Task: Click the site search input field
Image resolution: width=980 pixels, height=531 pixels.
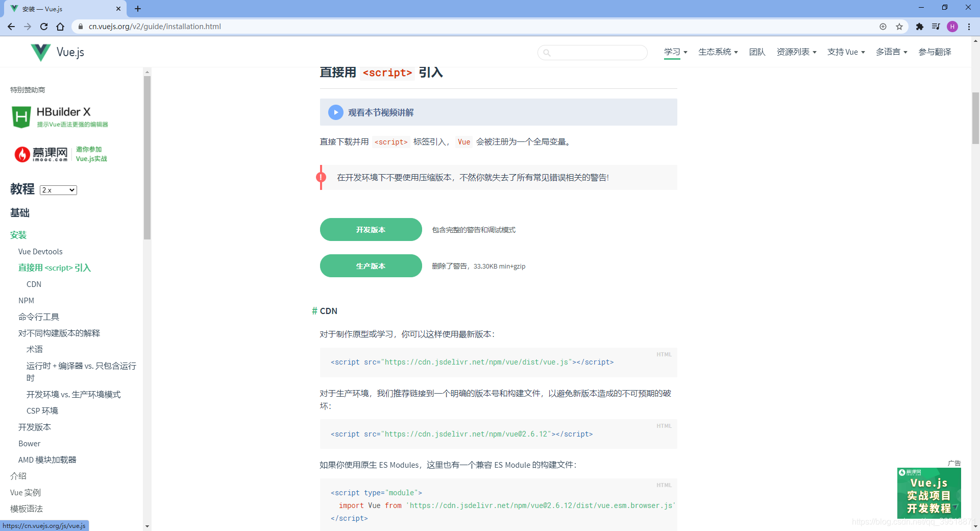Action: tap(593, 52)
